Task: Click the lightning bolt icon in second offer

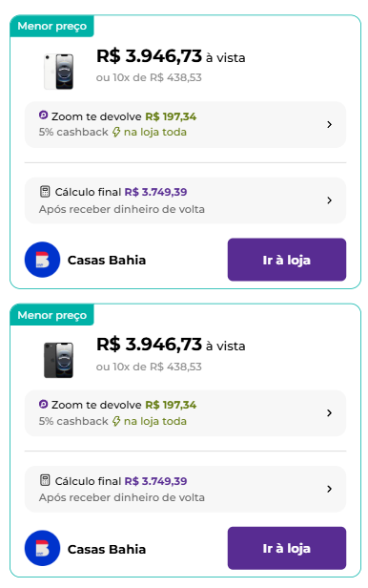Action: tap(116, 421)
